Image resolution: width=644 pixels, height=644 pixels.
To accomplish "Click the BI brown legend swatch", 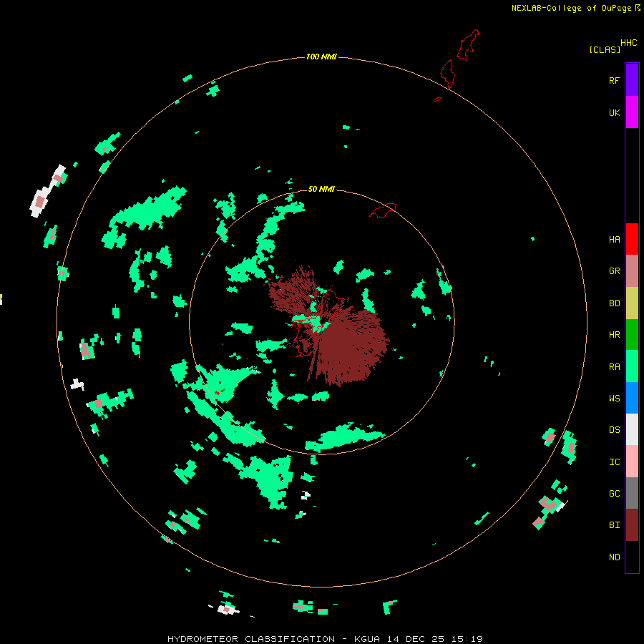I will coord(632,525).
